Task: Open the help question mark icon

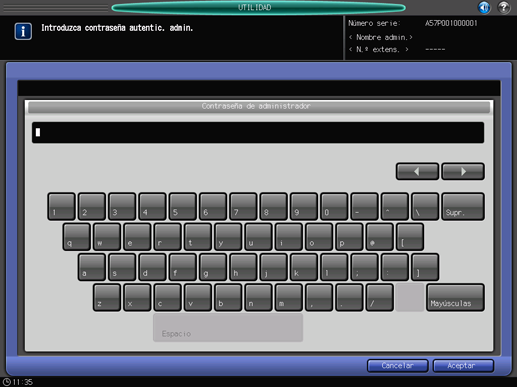Action: (x=503, y=7)
